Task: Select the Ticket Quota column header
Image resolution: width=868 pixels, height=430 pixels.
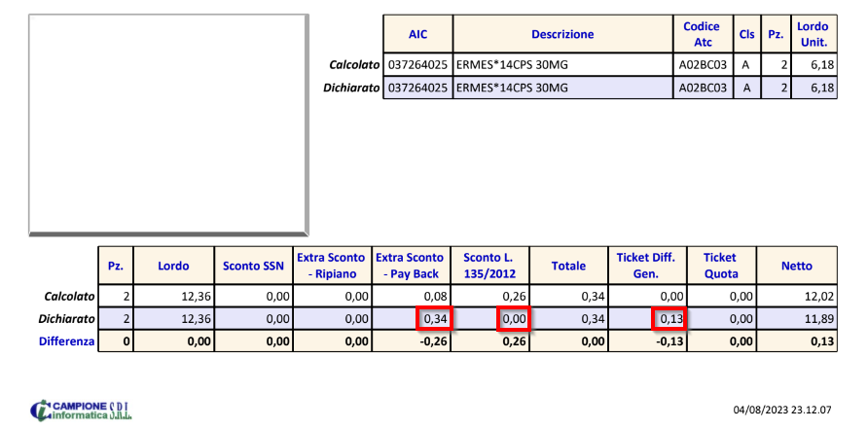Action: pyautogui.click(x=719, y=265)
